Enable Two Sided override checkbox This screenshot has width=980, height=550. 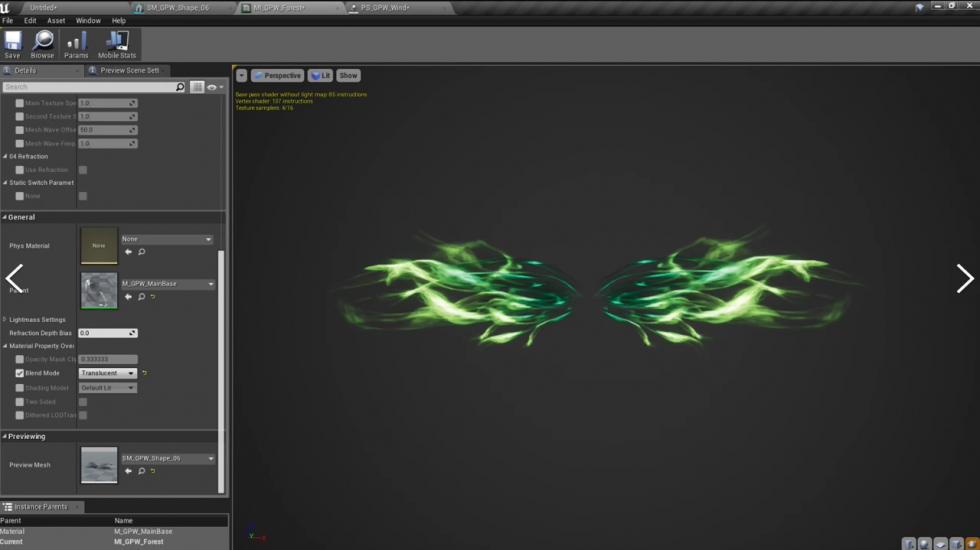coord(19,402)
